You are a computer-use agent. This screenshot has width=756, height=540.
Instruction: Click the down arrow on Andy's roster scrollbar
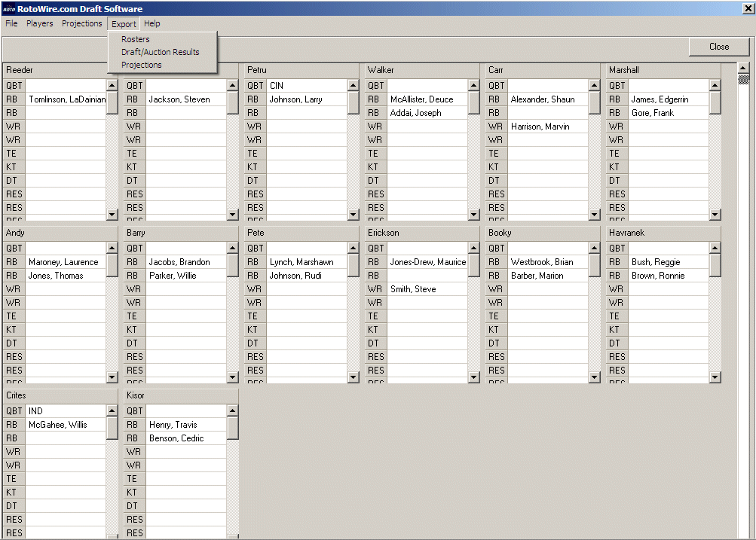112,377
